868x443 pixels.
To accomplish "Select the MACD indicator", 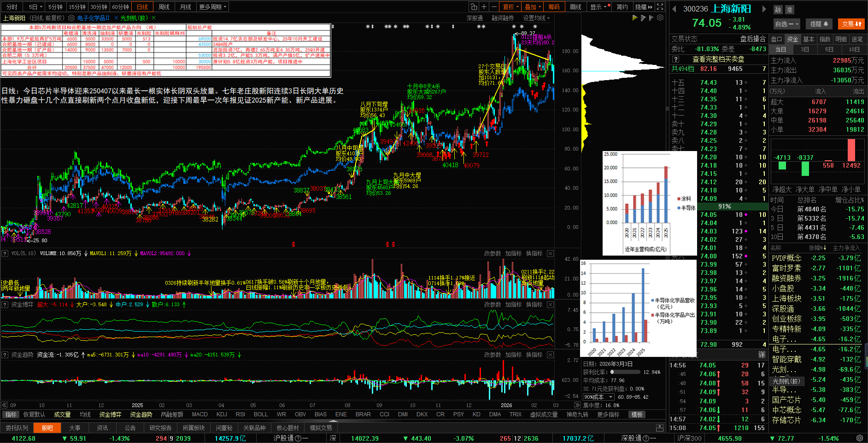I will (x=200, y=414).
